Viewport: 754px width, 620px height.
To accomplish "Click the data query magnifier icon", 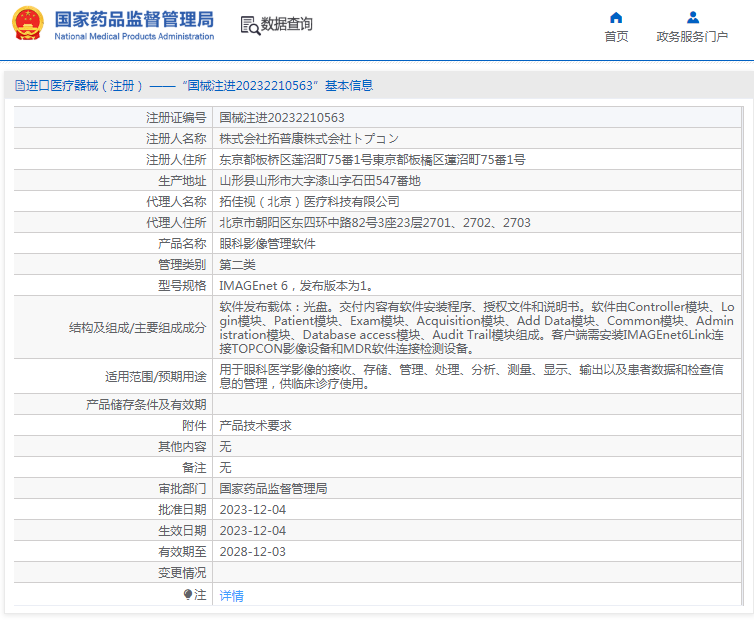I will point(250,25).
